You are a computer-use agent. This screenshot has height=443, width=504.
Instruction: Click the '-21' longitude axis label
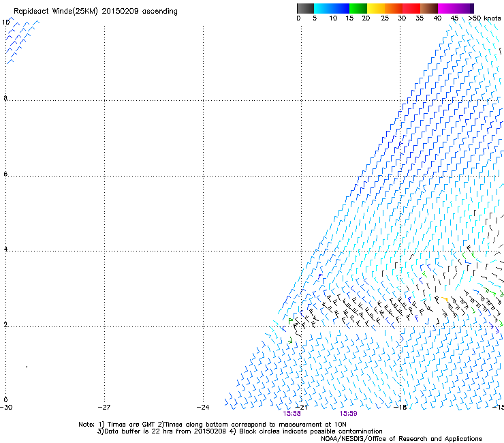pyautogui.click(x=301, y=408)
